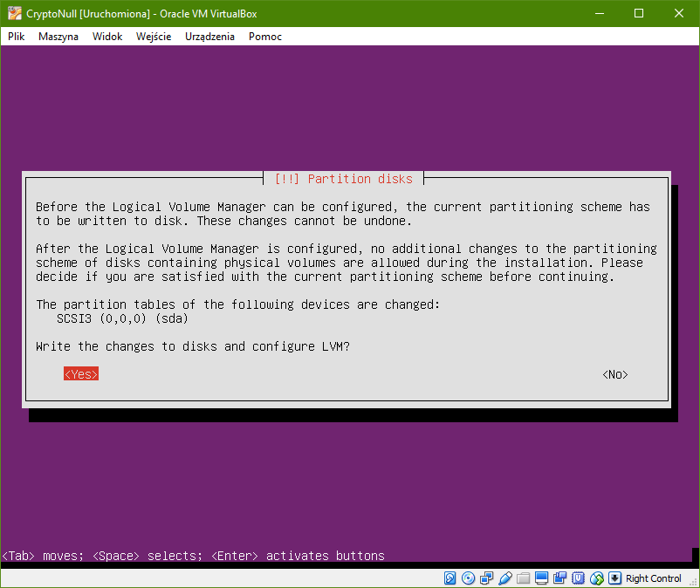This screenshot has height=588, width=700.
Task: Select the Yes button to write partition changes
Action: (80, 373)
